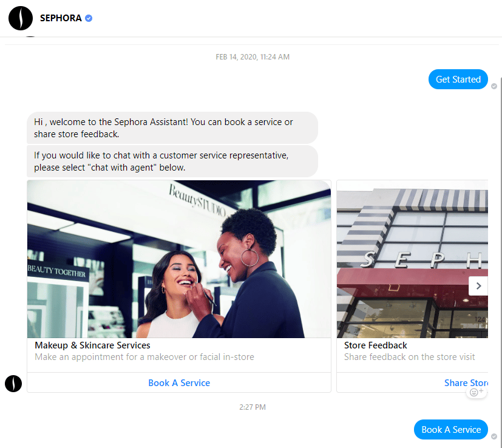Image resolution: width=502 pixels, height=448 pixels.
Task: Click the Book A Service reply bubble
Action: pos(450,429)
